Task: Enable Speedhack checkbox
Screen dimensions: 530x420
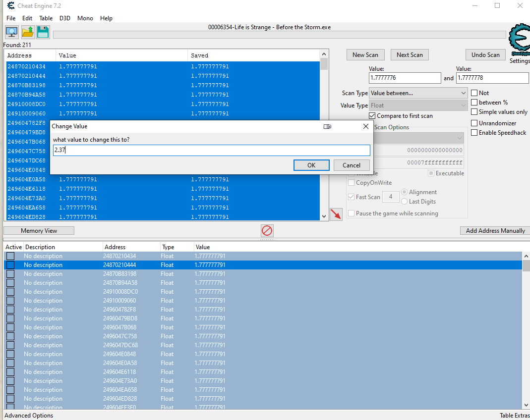Action: tap(474, 133)
